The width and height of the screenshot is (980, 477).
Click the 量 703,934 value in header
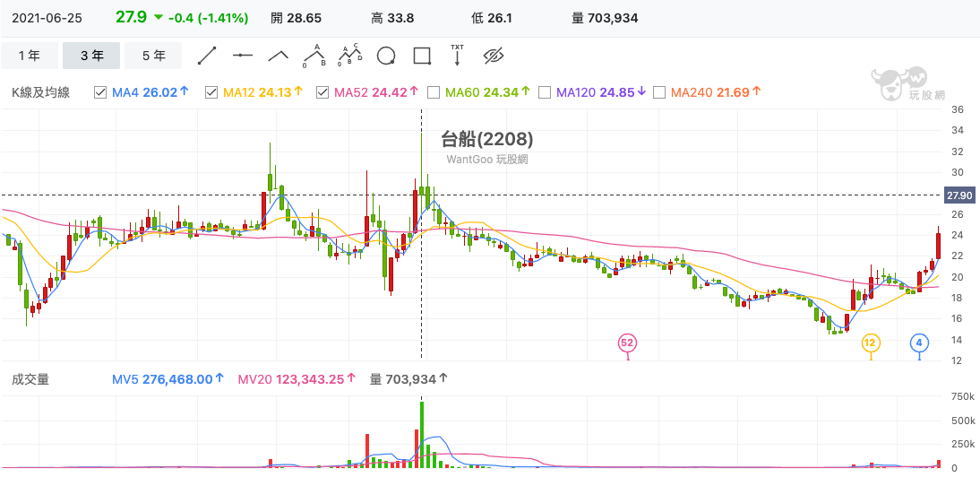605,18
